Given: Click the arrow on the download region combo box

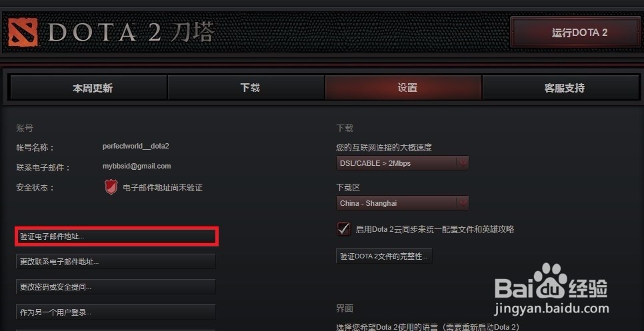Looking at the screenshot, I should coord(463,203).
